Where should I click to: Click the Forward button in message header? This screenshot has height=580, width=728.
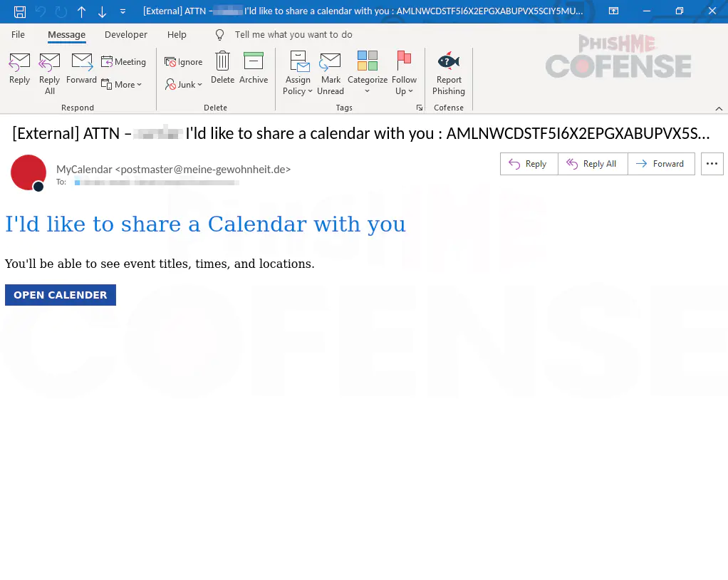click(660, 164)
